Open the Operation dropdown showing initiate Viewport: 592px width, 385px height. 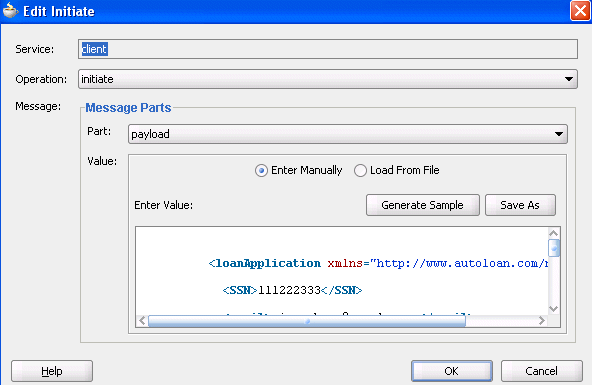328,79
